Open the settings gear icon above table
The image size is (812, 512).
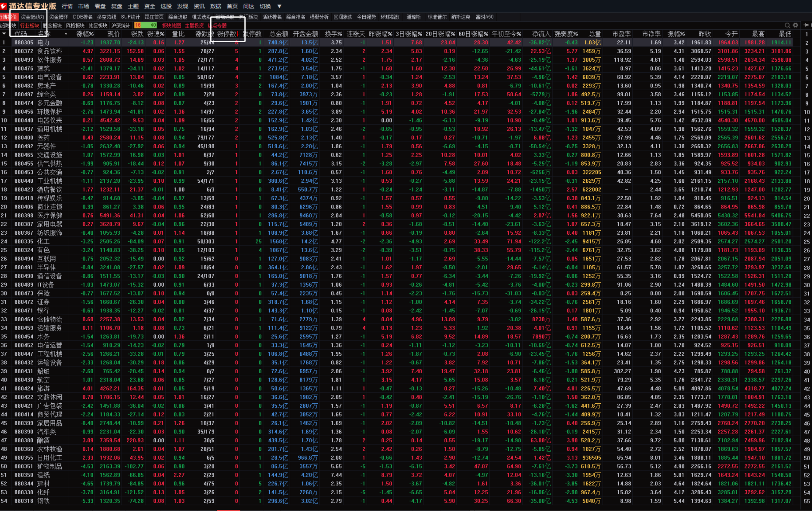[x=795, y=25]
